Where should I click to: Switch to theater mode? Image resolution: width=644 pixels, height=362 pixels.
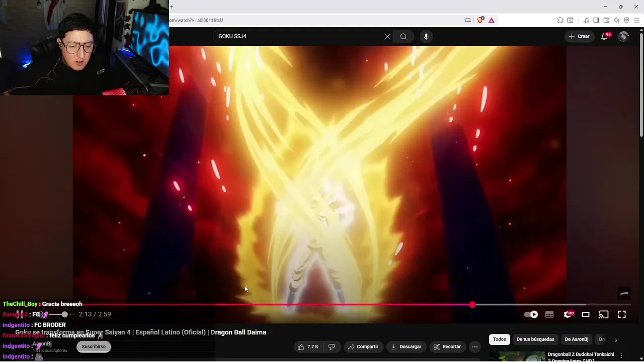[x=586, y=314]
